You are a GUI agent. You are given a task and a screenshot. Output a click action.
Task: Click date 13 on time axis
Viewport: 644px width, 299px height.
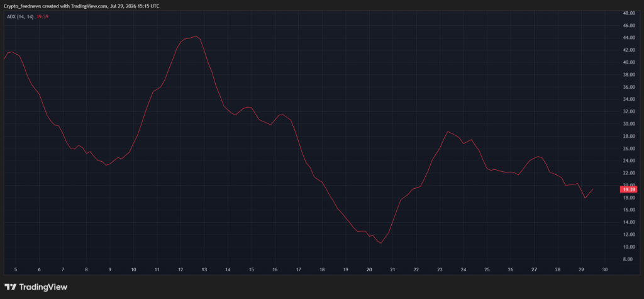tap(204, 270)
